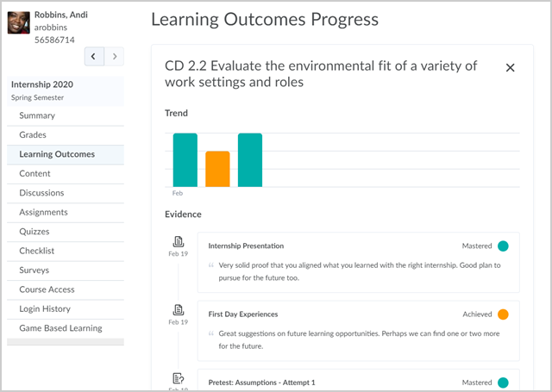
Task: Click the Pretest quiz icon in timeline
Action: tap(179, 378)
